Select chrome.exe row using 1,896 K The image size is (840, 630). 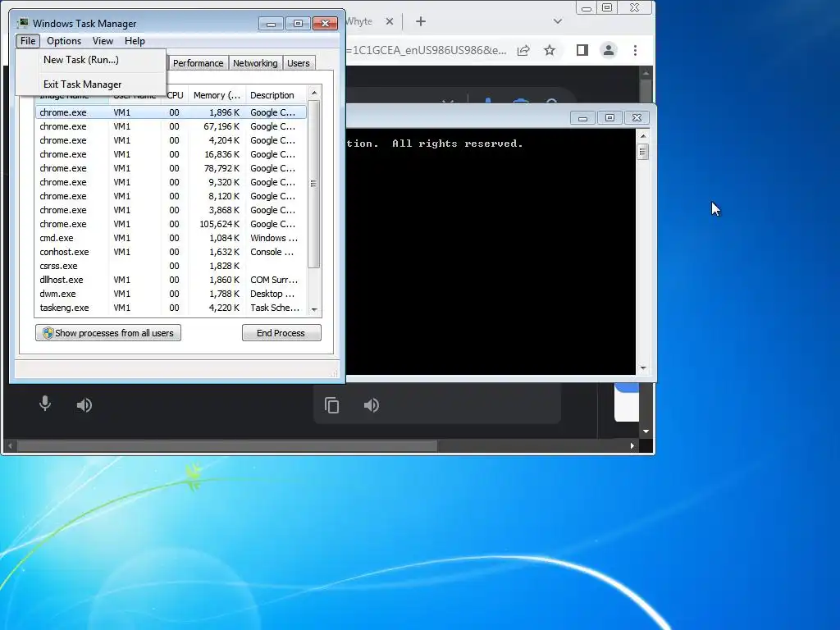(x=171, y=112)
